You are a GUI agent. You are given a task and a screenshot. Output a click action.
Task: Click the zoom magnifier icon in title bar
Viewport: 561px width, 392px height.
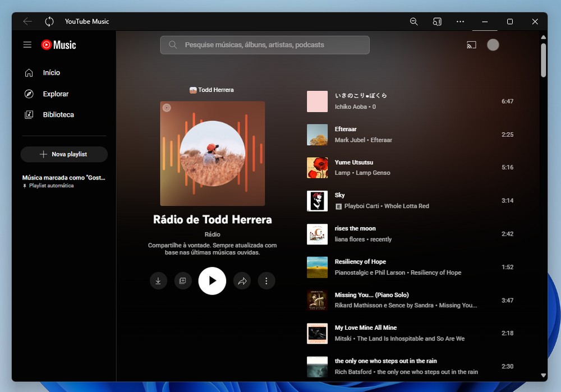(414, 21)
